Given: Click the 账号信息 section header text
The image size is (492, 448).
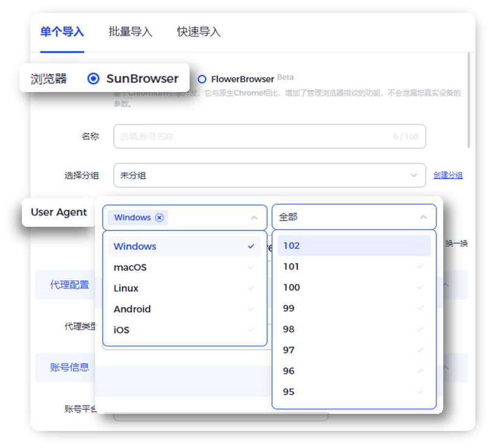Looking at the screenshot, I should click(70, 367).
